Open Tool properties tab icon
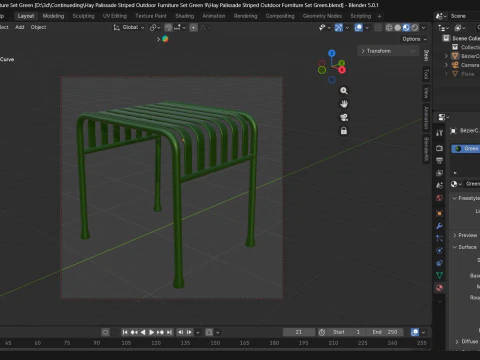 click(439, 133)
